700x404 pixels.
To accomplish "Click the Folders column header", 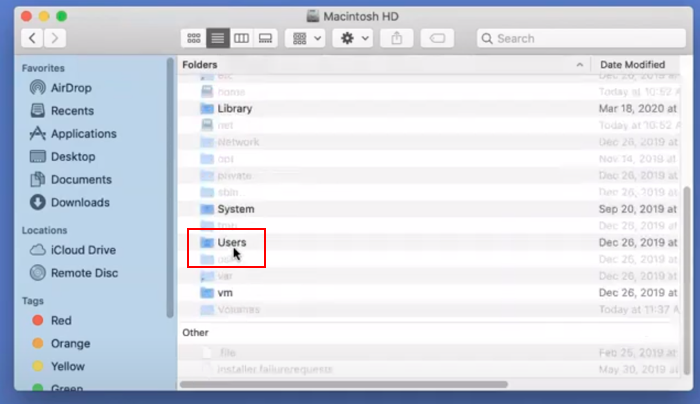I will [x=200, y=65].
